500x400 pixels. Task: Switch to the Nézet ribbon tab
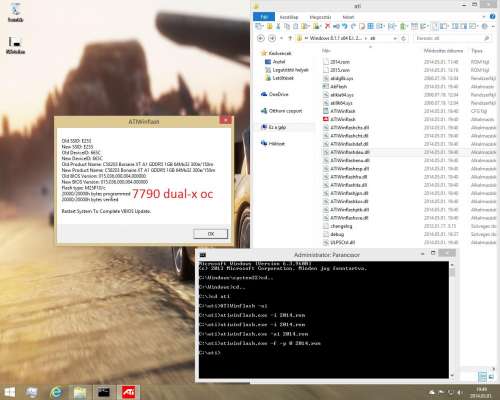(x=348, y=17)
